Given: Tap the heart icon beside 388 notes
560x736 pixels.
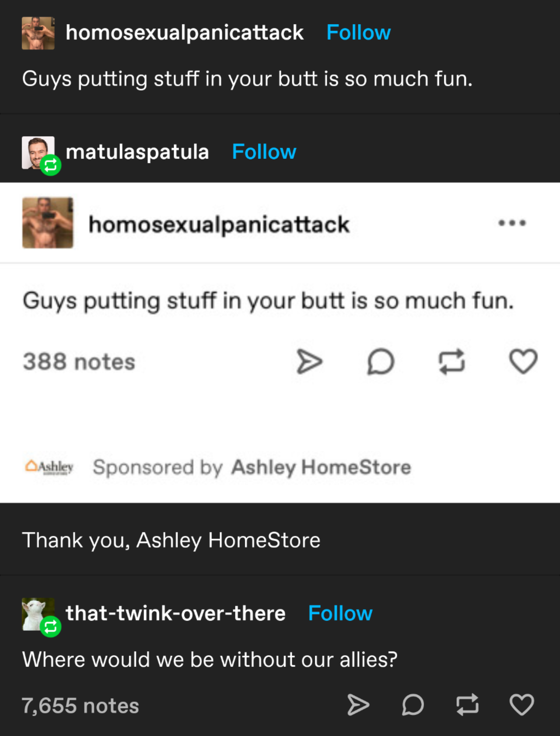Looking at the screenshot, I should coord(523,361).
